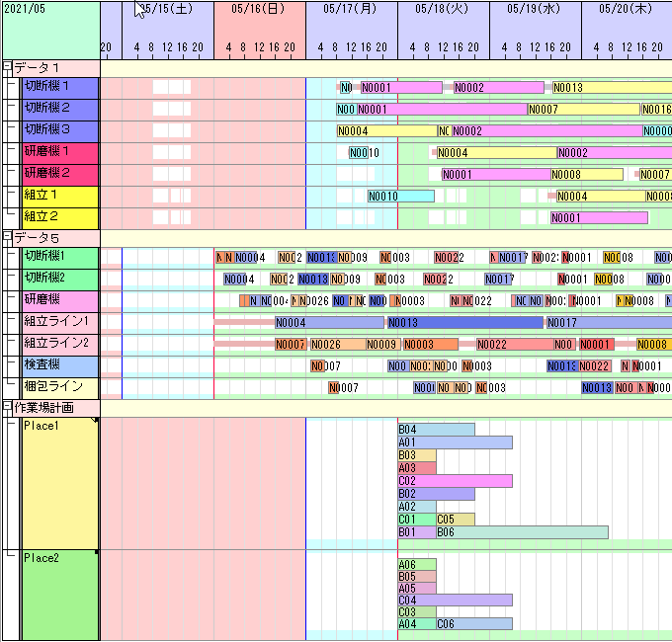Select the 研磨機２ row label
This screenshot has height=642, width=672.
click(59, 174)
